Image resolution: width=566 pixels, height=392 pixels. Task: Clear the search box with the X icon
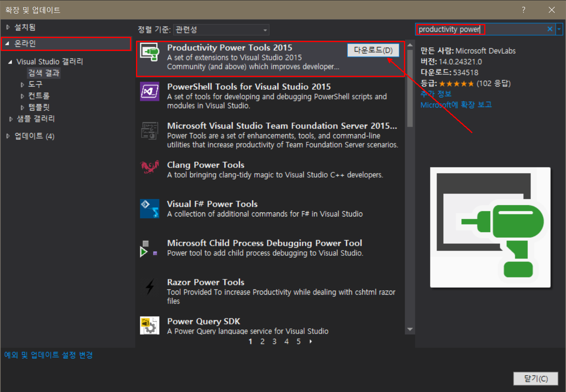click(550, 29)
